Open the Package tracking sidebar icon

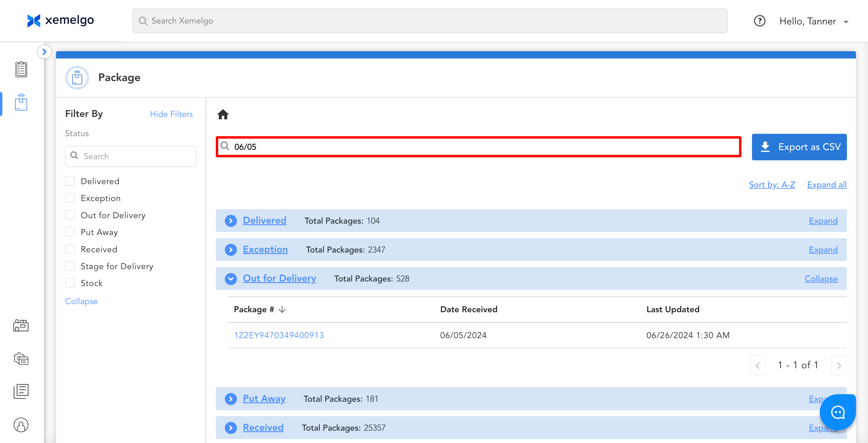coord(21,102)
